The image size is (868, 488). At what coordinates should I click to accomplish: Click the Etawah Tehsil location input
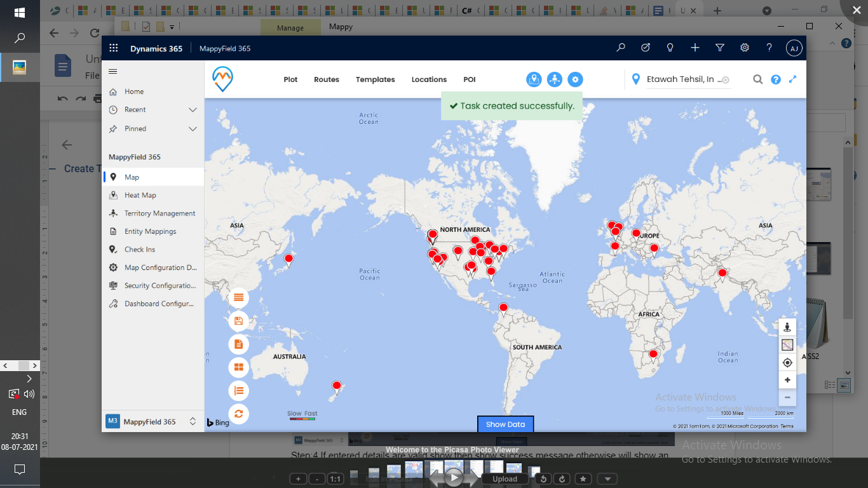[684, 79]
